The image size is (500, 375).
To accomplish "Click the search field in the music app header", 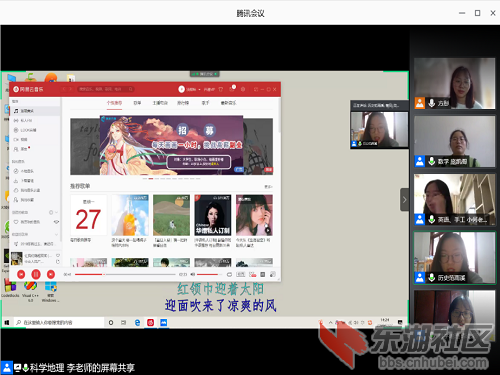I will pyautogui.click(x=106, y=89).
